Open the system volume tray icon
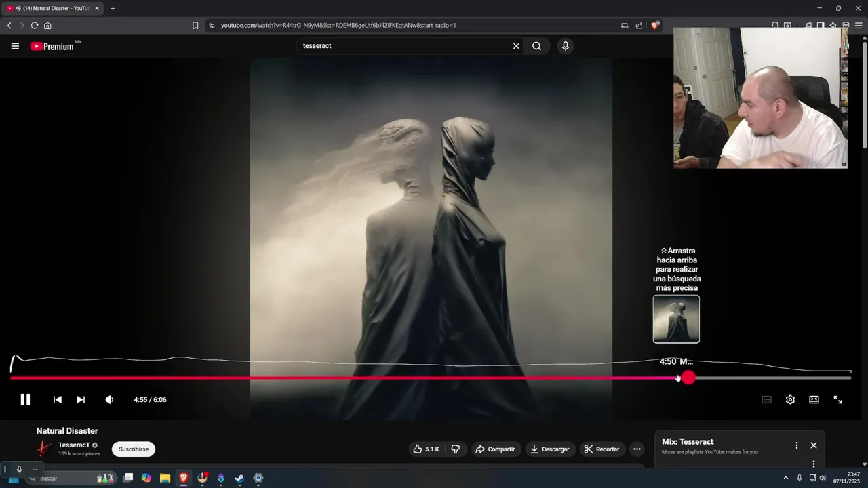The image size is (868, 488). pos(823,478)
